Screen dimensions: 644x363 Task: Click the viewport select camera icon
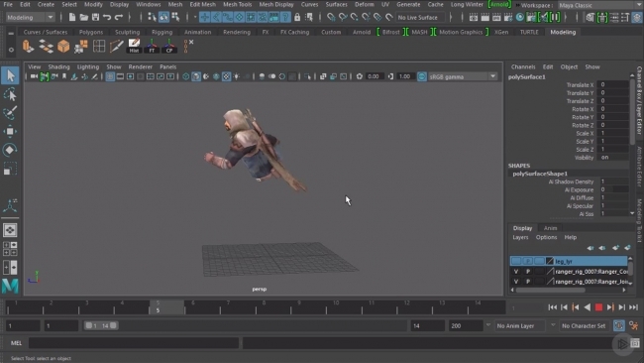[34, 76]
